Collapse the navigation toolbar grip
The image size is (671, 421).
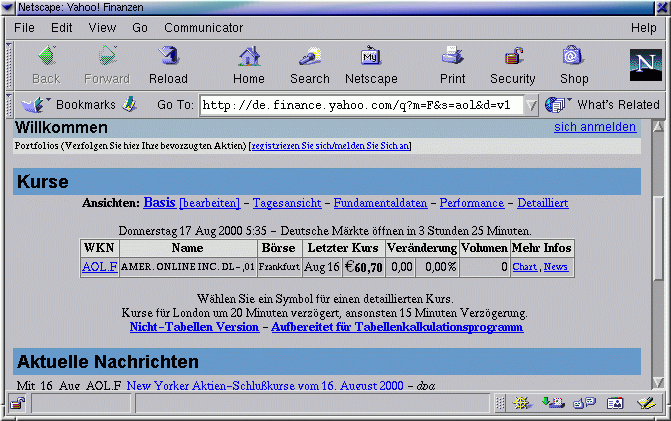tap(9, 65)
